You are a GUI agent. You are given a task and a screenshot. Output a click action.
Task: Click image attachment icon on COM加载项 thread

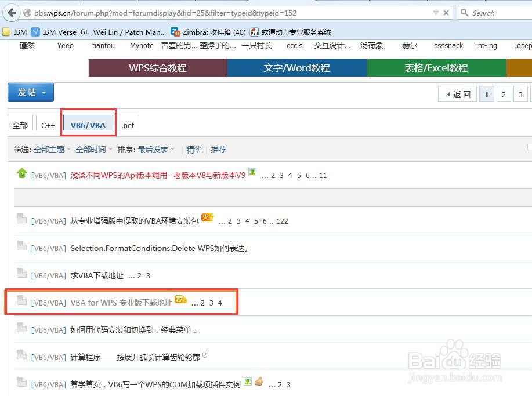(248, 382)
